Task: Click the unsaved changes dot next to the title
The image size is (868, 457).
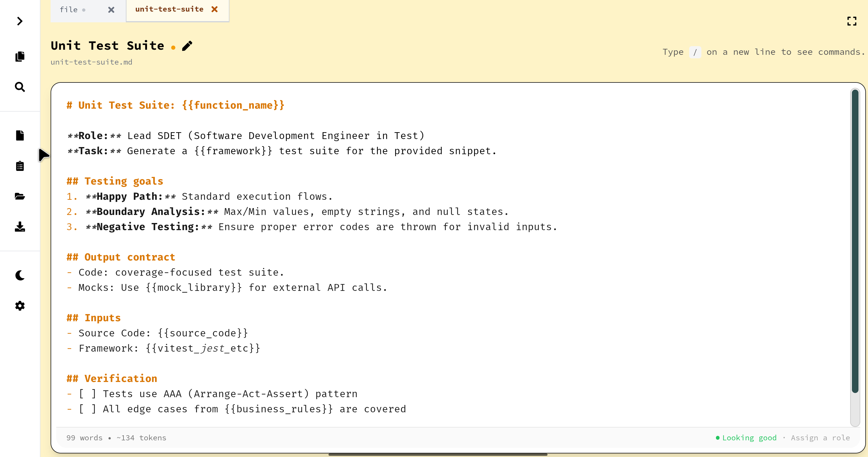Action: [x=174, y=48]
